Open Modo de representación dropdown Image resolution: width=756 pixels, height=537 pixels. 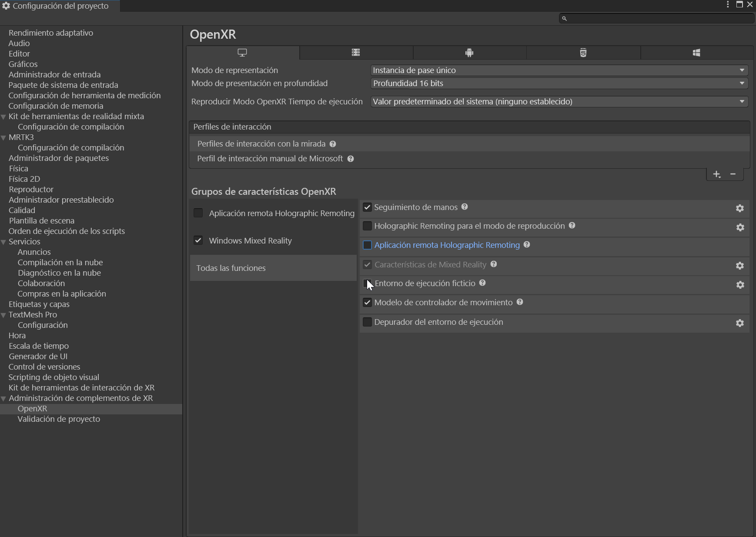tap(559, 70)
